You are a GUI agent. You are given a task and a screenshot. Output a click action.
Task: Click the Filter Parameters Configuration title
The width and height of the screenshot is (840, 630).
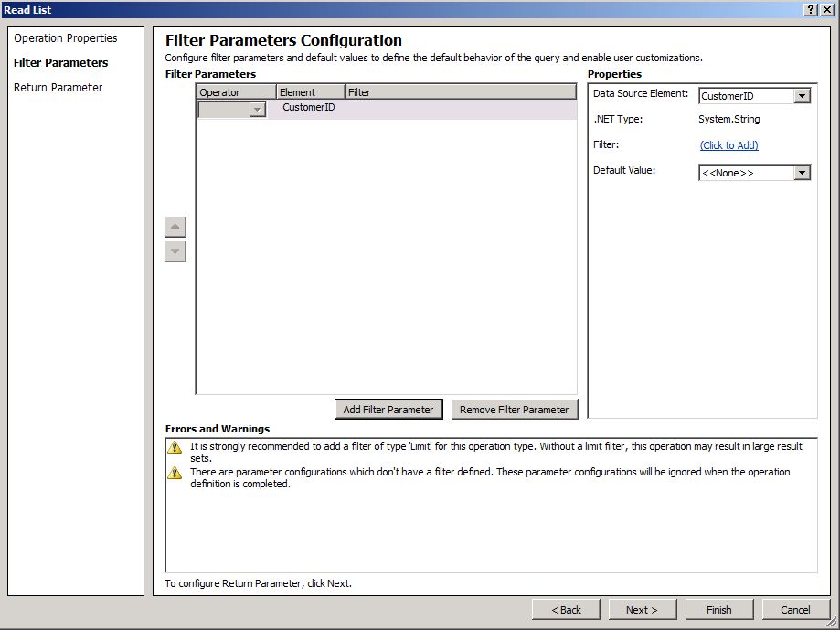click(x=283, y=41)
